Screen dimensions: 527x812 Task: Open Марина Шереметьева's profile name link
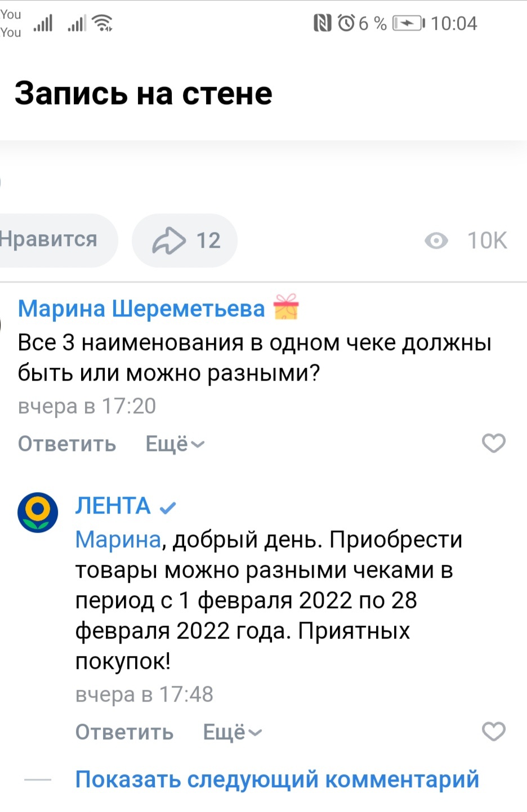[141, 309]
